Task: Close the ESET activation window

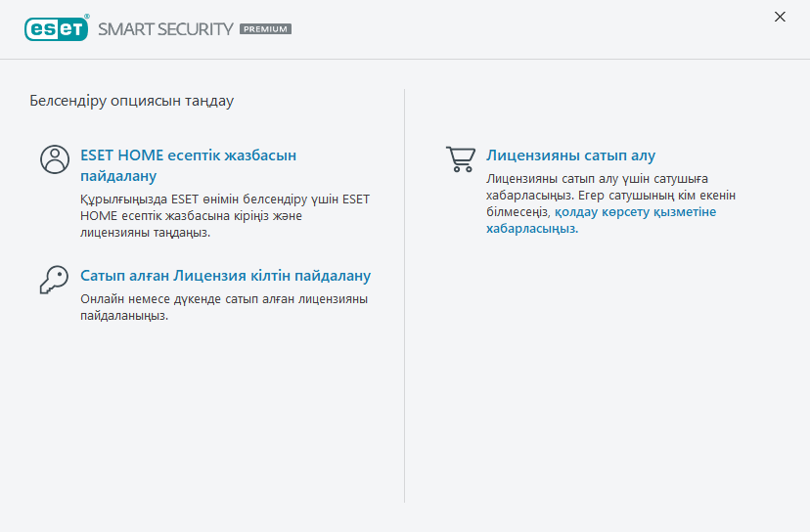Action: pyautogui.click(x=780, y=17)
